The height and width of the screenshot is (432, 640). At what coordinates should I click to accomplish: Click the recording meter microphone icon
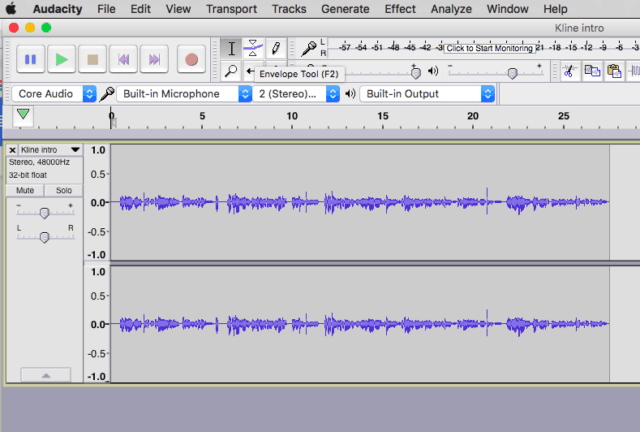click(309, 49)
